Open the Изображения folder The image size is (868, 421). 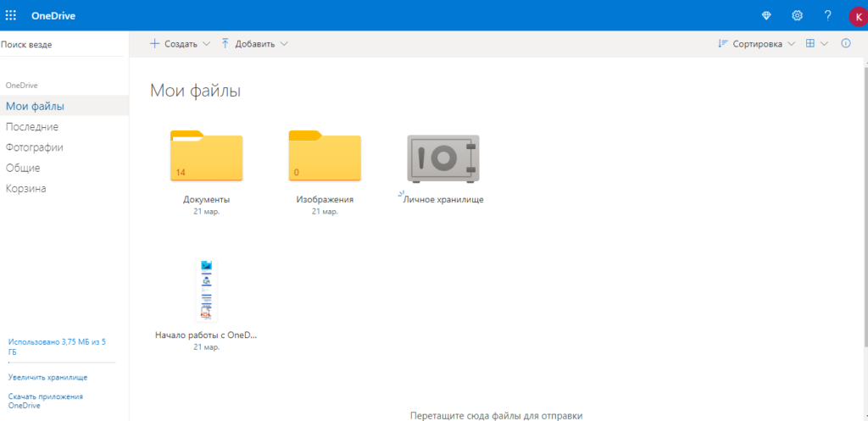tap(325, 157)
